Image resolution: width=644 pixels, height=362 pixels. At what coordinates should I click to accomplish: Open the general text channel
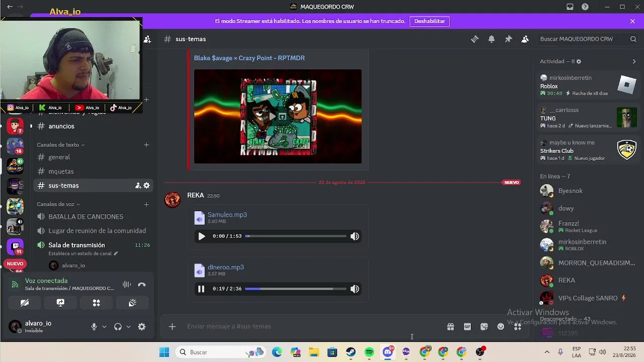coord(93,157)
